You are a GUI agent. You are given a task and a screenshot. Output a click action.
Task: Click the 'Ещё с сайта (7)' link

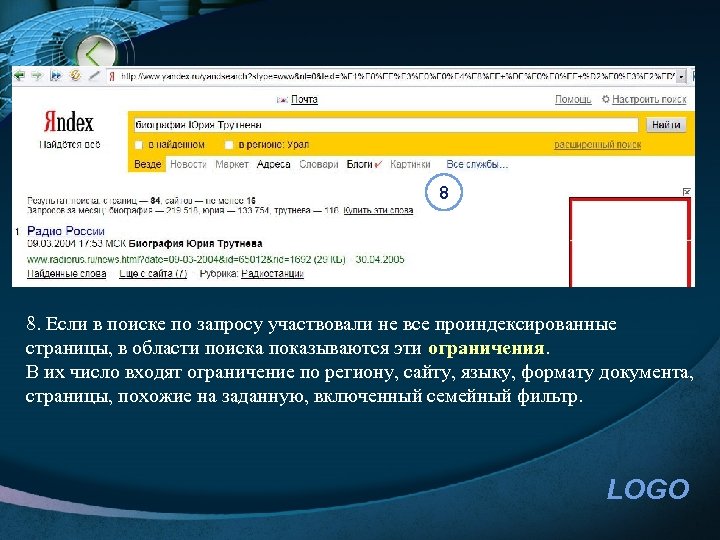point(153,274)
